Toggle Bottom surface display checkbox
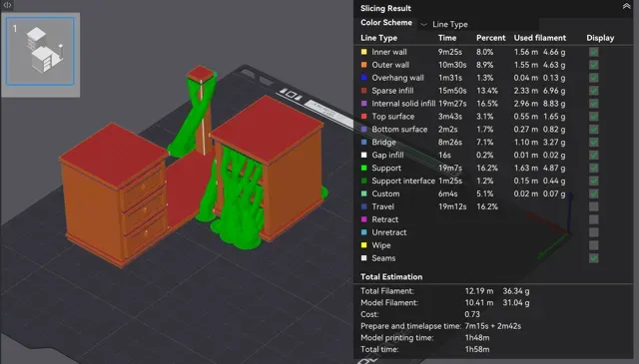This screenshot has width=639, height=364. click(594, 130)
